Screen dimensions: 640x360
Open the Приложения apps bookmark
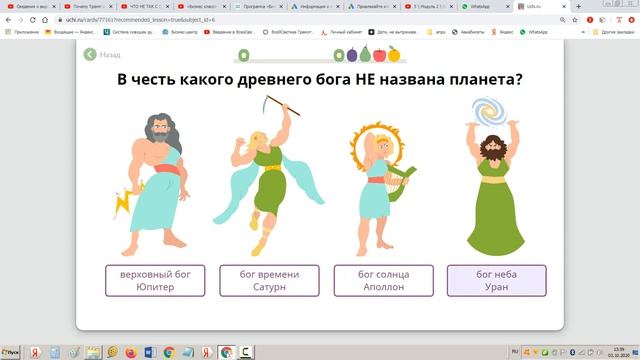pyautogui.click(x=22, y=32)
